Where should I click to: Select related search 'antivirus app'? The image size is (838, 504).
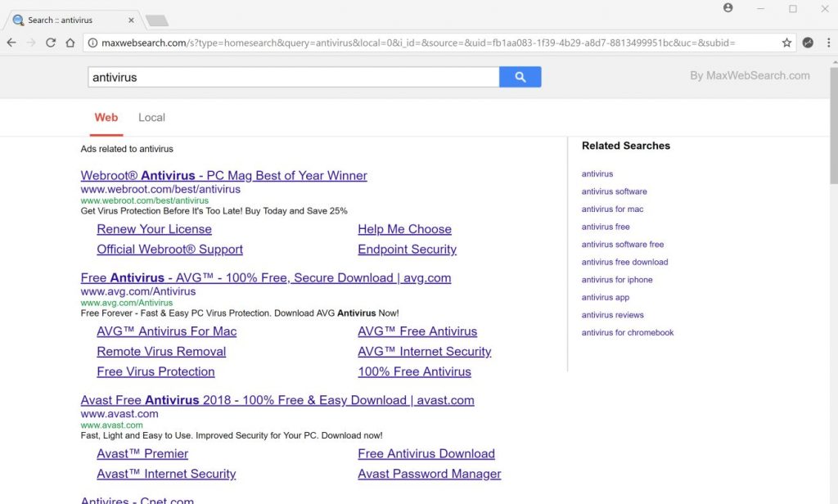click(606, 297)
